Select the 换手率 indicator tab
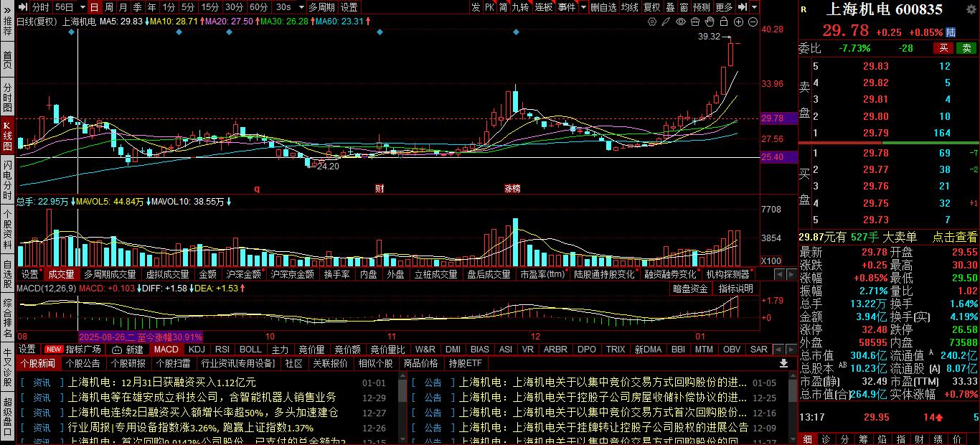 [336, 274]
